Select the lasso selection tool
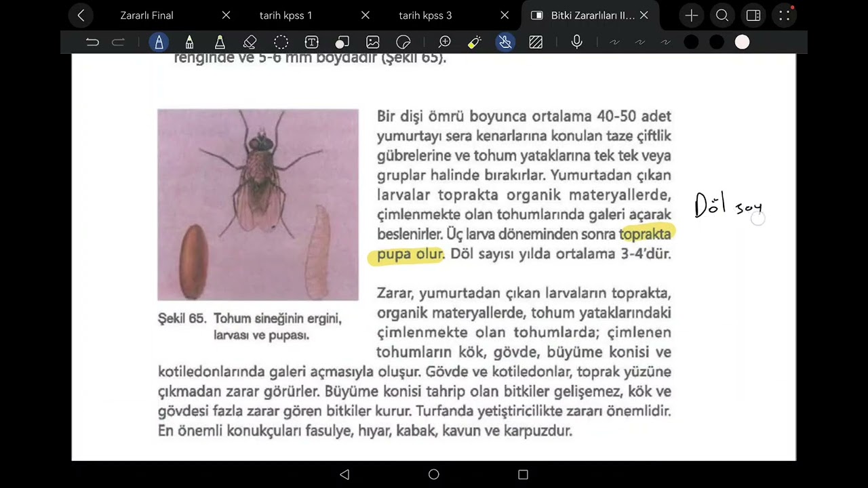This screenshot has height=488, width=868. pos(281,42)
